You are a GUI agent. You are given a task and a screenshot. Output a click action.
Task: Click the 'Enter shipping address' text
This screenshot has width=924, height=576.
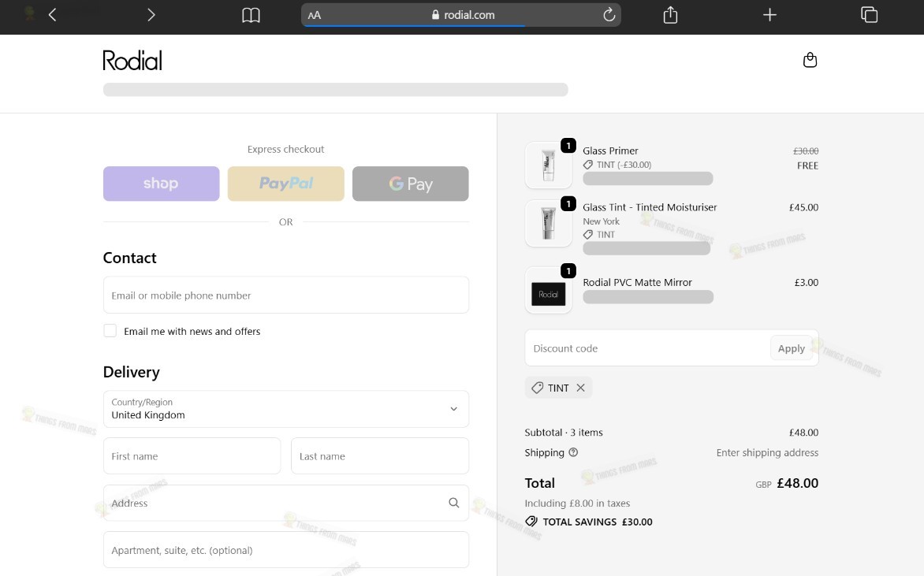point(767,452)
